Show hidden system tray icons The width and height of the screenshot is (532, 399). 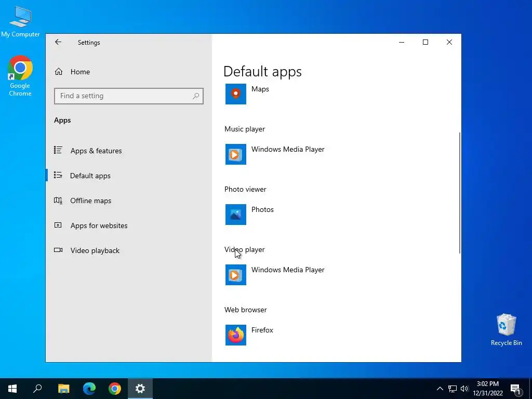[x=440, y=389]
